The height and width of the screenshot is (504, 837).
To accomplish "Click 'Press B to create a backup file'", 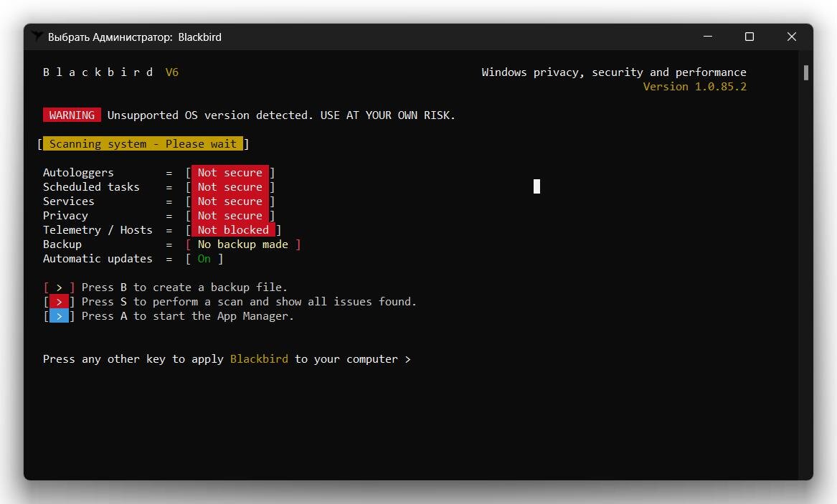I will 185,287.
